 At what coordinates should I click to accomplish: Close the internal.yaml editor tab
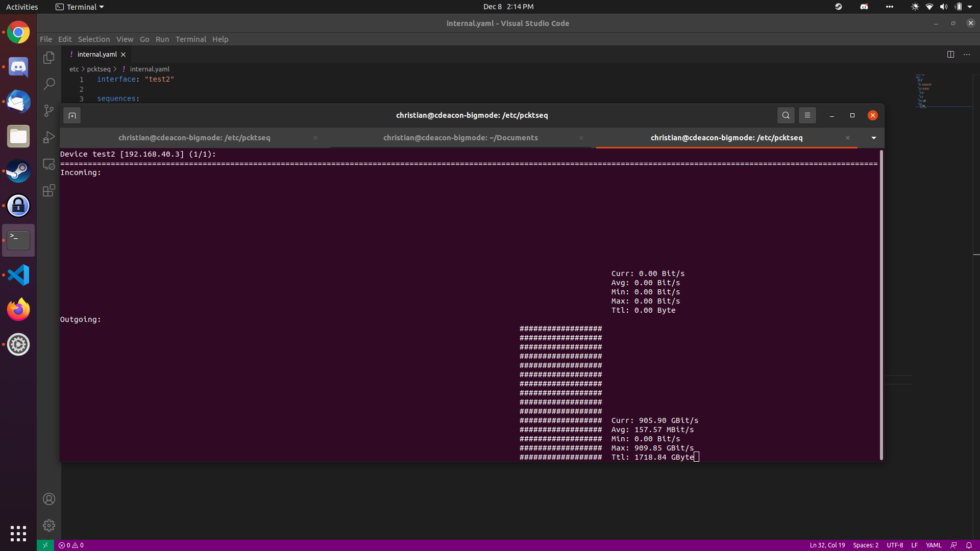123,55
